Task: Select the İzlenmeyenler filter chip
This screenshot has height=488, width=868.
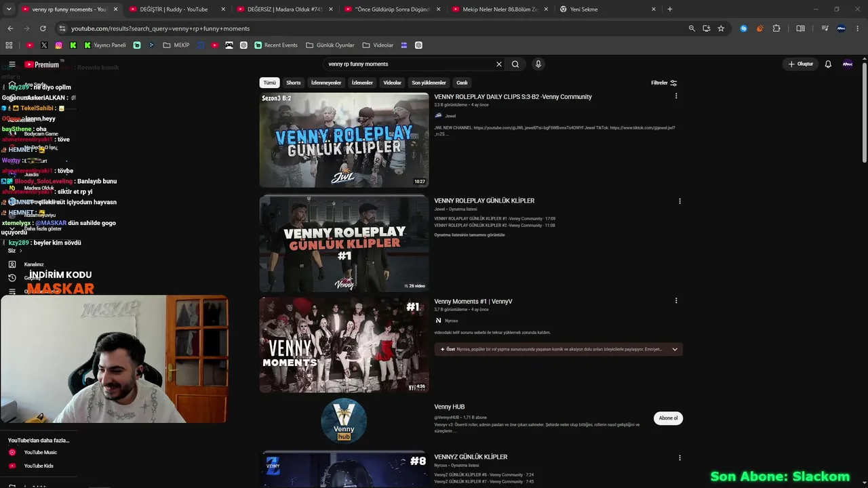Action: coord(326,83)
